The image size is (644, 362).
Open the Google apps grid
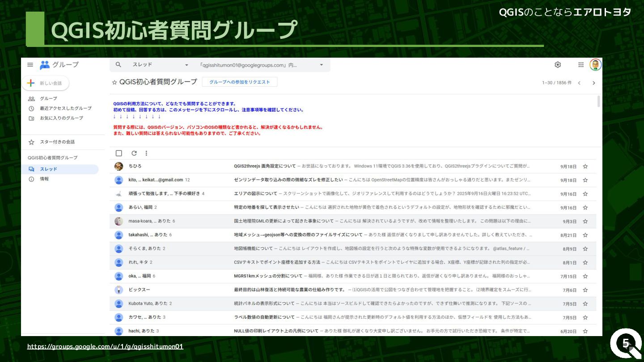(x=581, y=65)
